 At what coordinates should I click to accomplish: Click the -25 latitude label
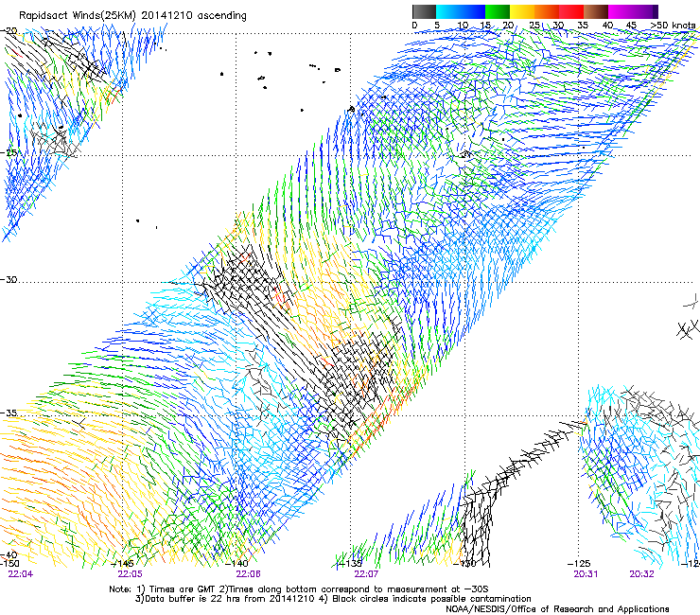tap(9, 152)
